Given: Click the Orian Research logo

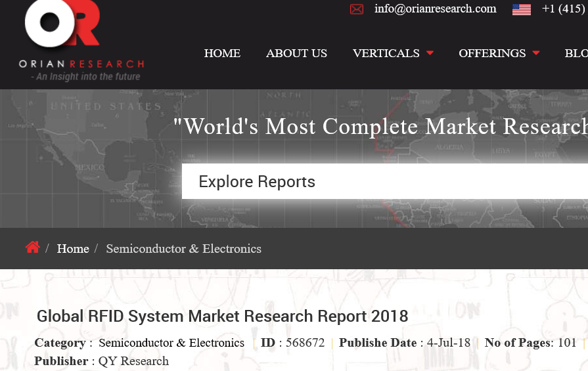Looking at the screenshot, I should click(81, 40).
